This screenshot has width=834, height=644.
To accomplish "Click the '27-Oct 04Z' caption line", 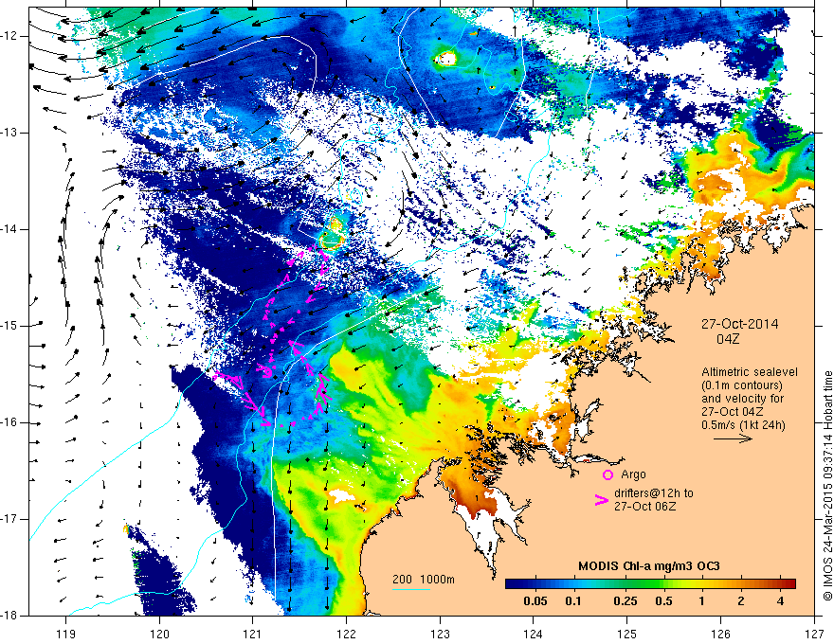I will pyautogui.click(x=733, y=412).
